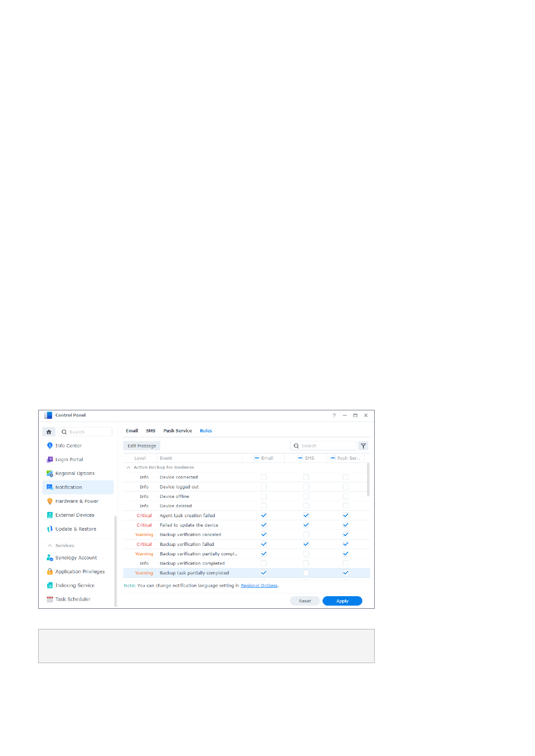Enable SMS for Backup verification canceled

pos(306,535)
